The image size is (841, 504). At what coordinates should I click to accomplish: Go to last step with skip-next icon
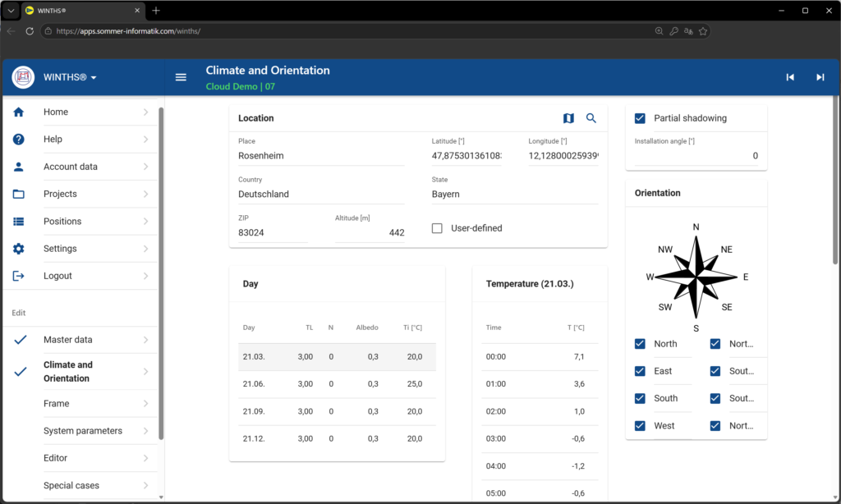pos(820,77)
